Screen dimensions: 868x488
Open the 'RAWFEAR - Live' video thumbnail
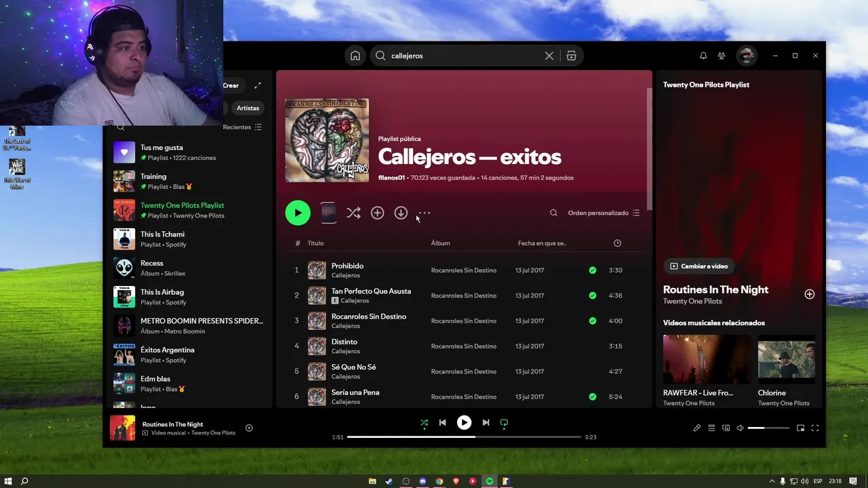coord(707,359)
